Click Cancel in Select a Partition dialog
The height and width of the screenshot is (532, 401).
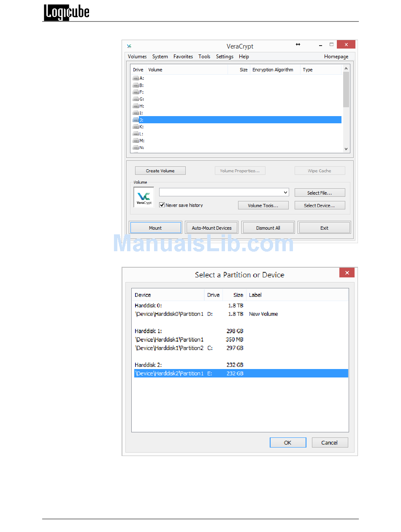(330, 442)
